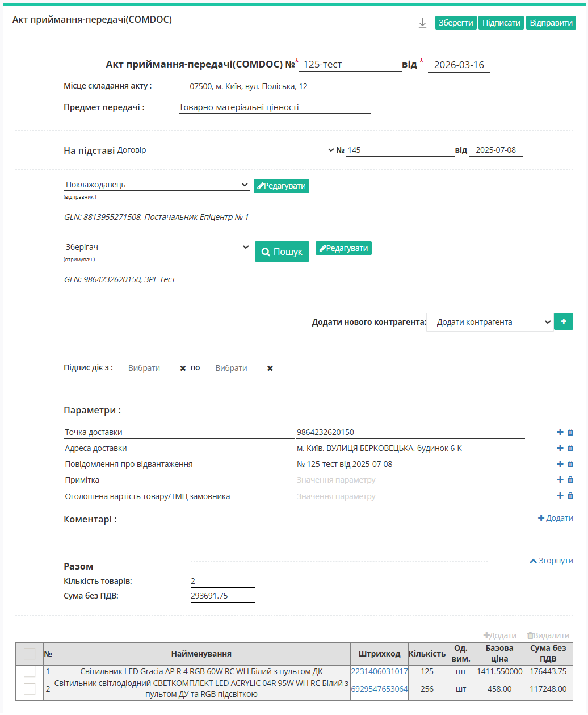
Task: Delete the Примітка parameter with trash icon
Action: [x=570, y=480]
